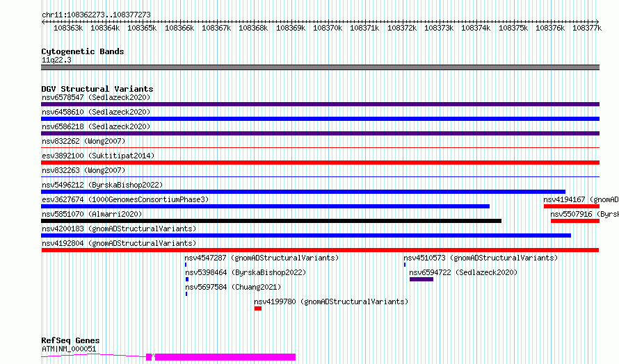Screen dimensions: 619x364
Task: Click the nsv6578547 (Sedlazeck2020) variant label
Action: (x=96, y=97)
